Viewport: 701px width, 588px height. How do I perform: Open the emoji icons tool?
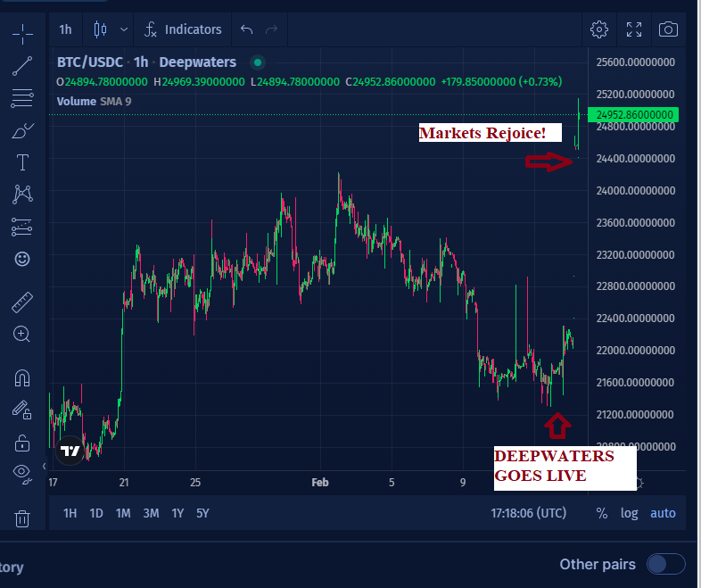(x=22, y=259)
